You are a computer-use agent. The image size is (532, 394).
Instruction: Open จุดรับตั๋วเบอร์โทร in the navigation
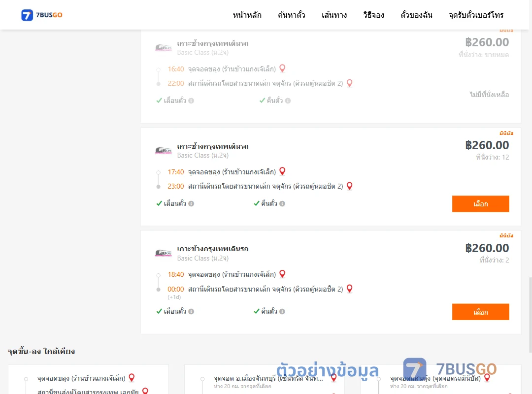coord(476,15)
